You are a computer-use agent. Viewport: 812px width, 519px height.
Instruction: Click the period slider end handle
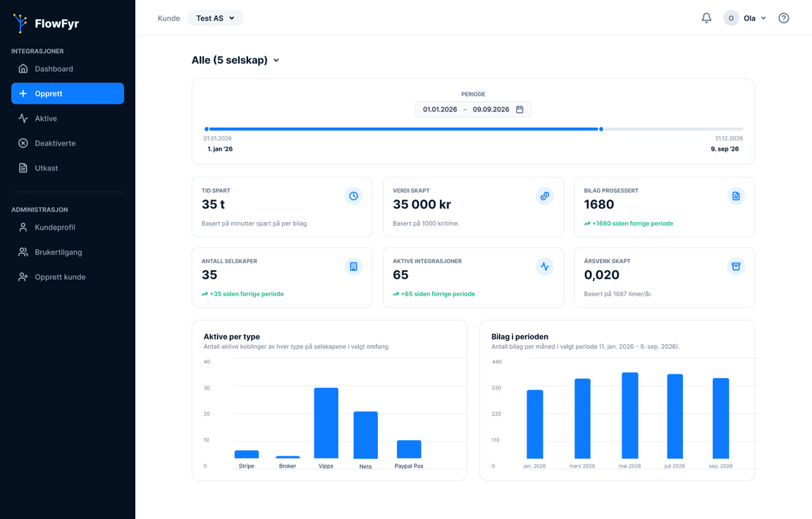click(601, 129)
